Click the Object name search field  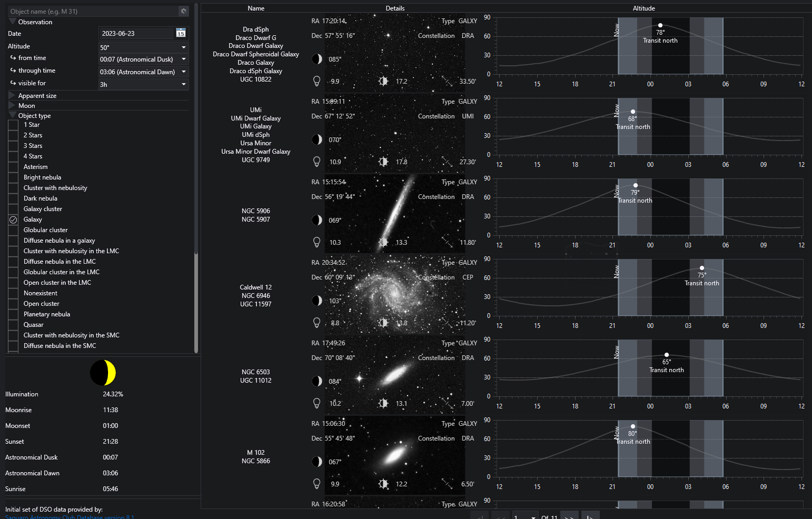coord(94,11)
